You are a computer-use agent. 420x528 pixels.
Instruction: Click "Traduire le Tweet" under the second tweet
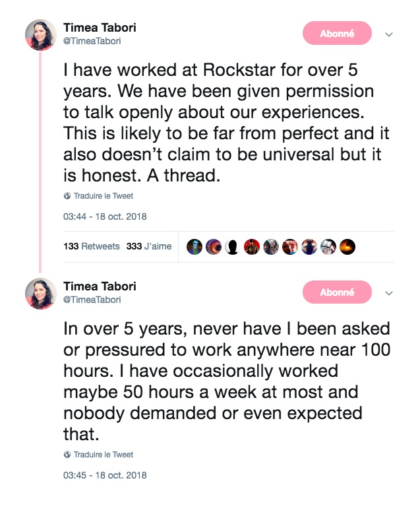point(103,455)
